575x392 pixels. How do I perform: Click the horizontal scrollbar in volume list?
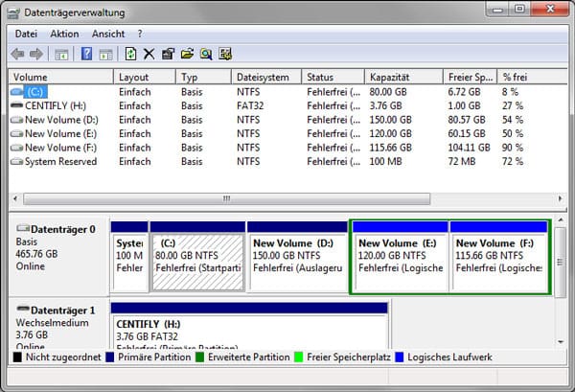(227, 198)
